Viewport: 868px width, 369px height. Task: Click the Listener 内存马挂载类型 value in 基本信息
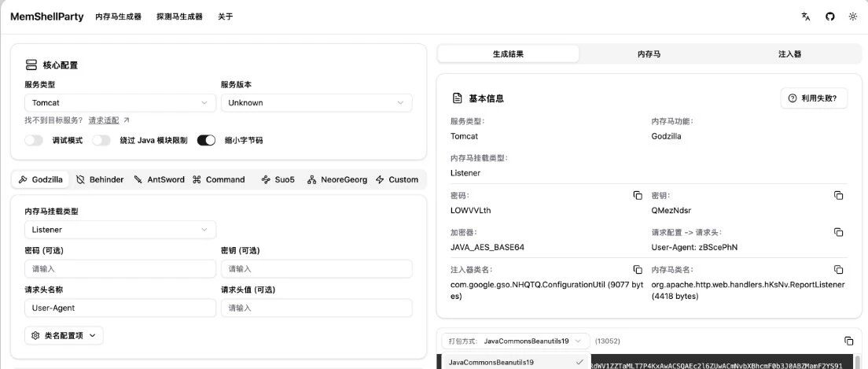465,173
